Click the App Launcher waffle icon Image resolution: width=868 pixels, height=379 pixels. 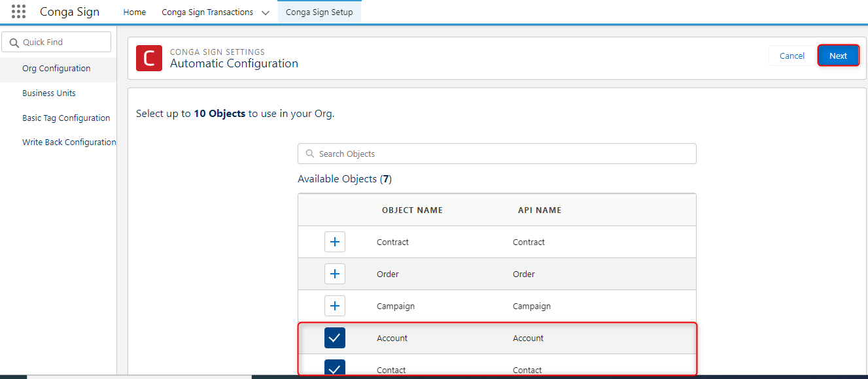coord(18,11)
